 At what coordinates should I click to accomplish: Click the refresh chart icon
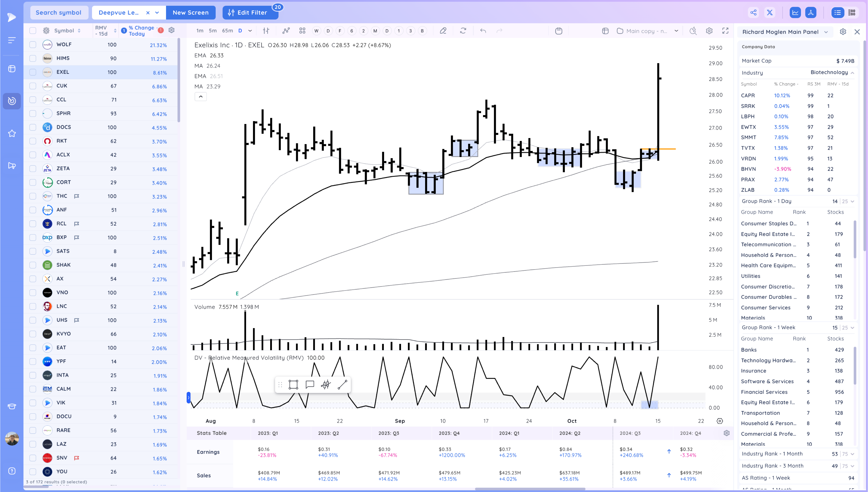point(463,31)
